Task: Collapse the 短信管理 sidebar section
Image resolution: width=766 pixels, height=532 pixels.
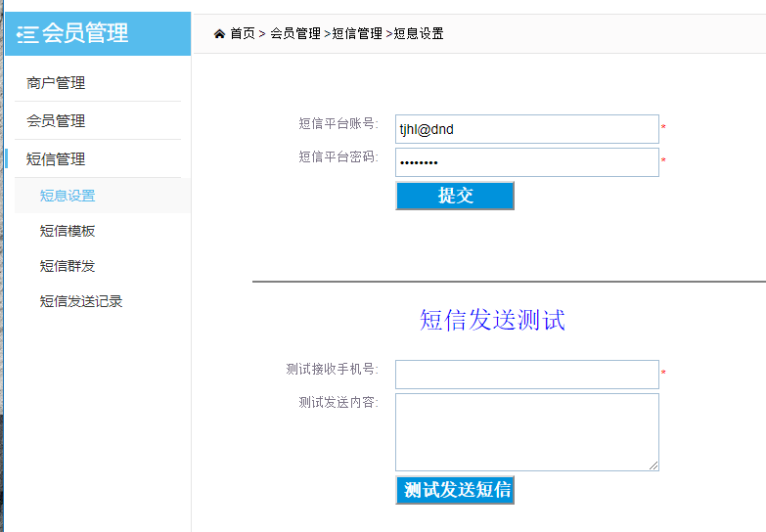Action: coord(56,159)
